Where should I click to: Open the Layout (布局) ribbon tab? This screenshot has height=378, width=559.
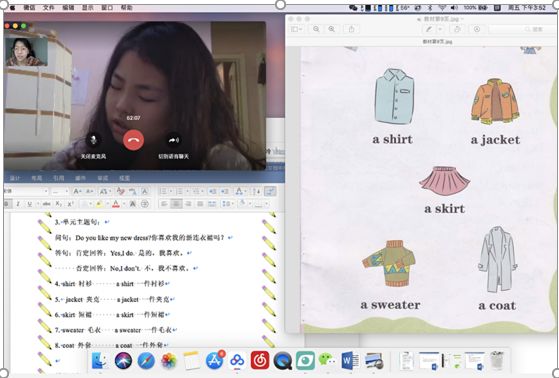[36, 178]
